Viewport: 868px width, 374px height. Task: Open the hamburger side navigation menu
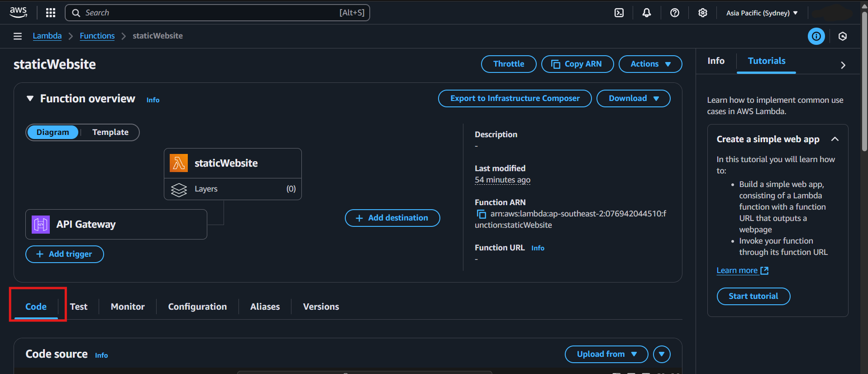click(x=18, y=36)
